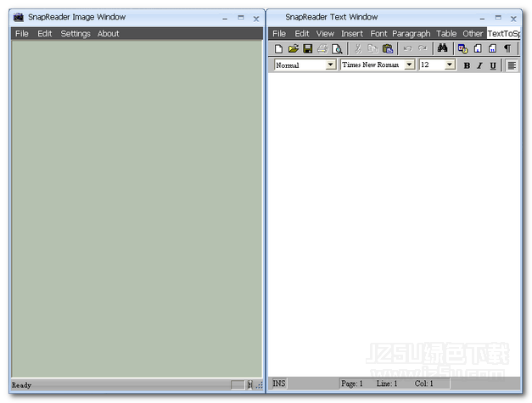Open the Times New Roman font dropdown
This screenshot has width=532, height=403.
[409, 65]
